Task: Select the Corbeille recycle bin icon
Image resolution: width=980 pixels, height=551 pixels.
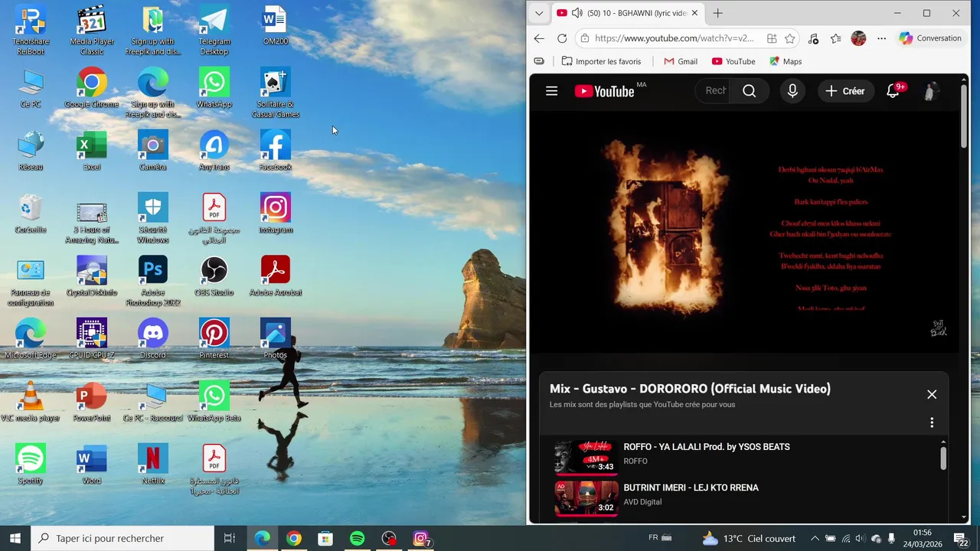Action: [x=31, y=214]
